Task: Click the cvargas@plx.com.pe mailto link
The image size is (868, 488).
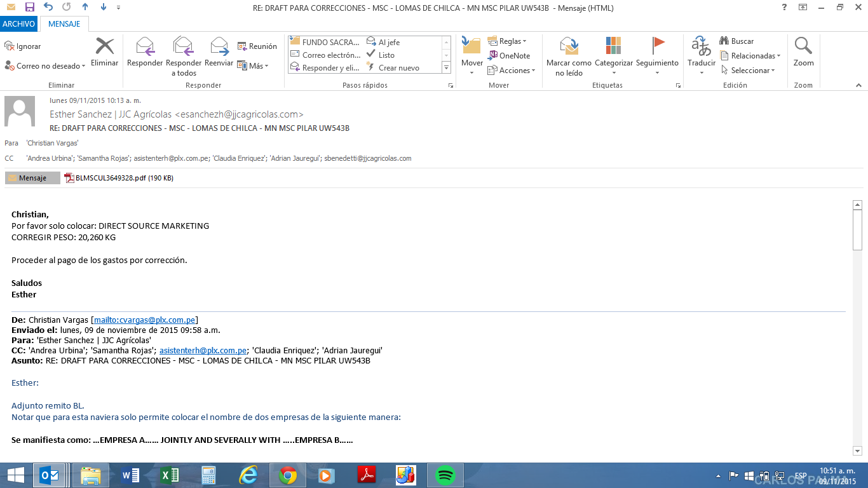Action: click(x=145, y=320)
